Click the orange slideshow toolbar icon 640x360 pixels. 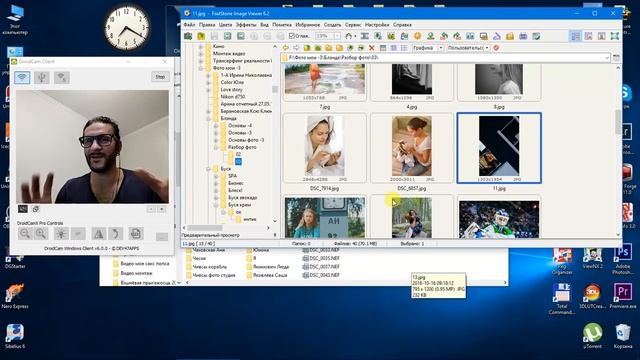[417, 36]
